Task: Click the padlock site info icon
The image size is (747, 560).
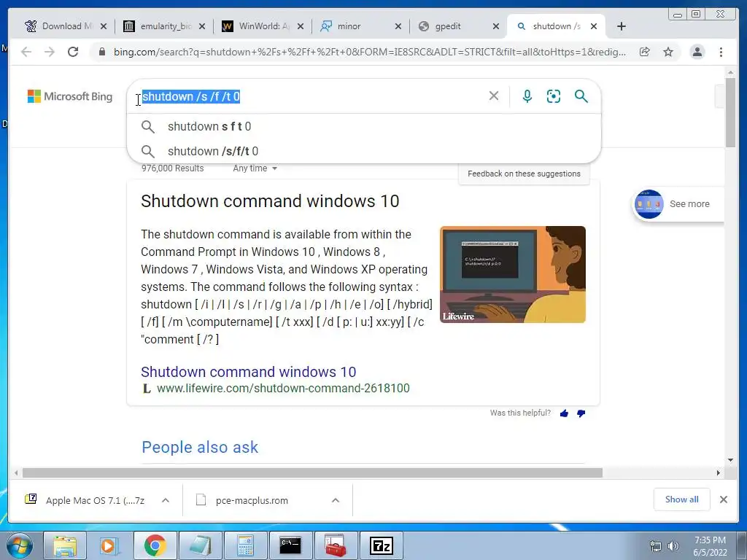Action: (x=102, y=52)
